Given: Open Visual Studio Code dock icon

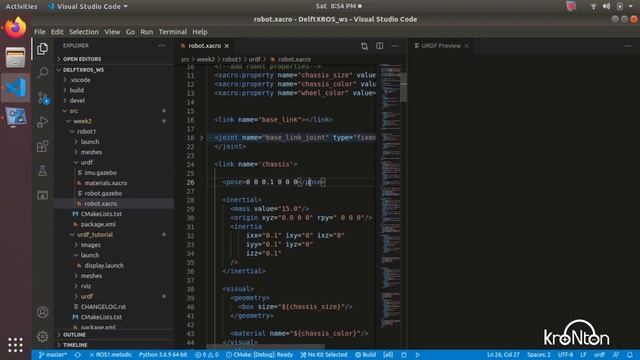Looking at the screenshot, I should pyautogui.click(x=16, y=87).
